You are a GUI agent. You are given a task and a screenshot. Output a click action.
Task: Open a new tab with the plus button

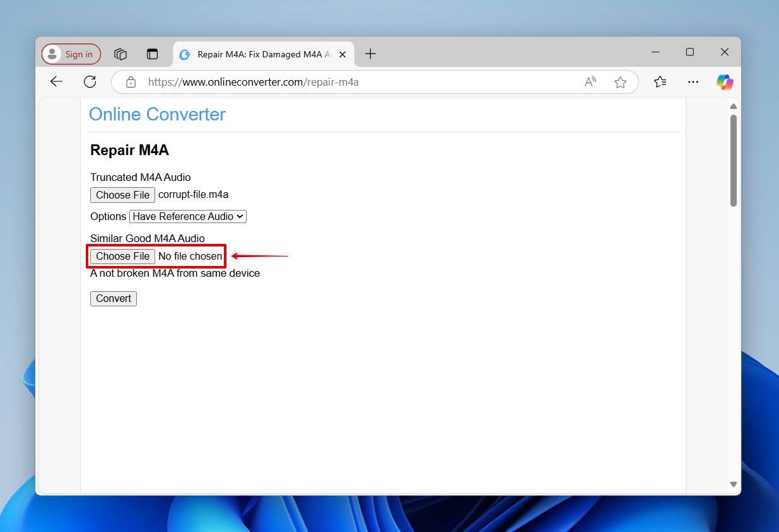(x=370, y=54)
